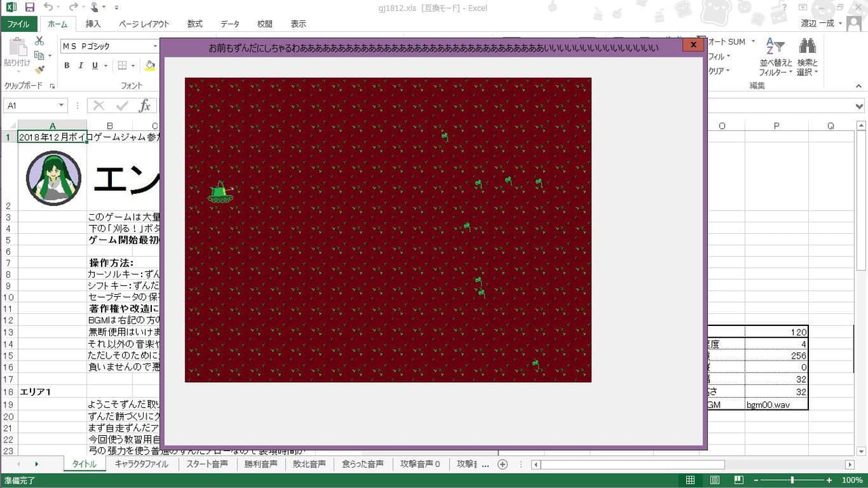Screen dimensions: 868x488
Task: Open the Name Box A1 dropdown arrow
Action: 61,106
